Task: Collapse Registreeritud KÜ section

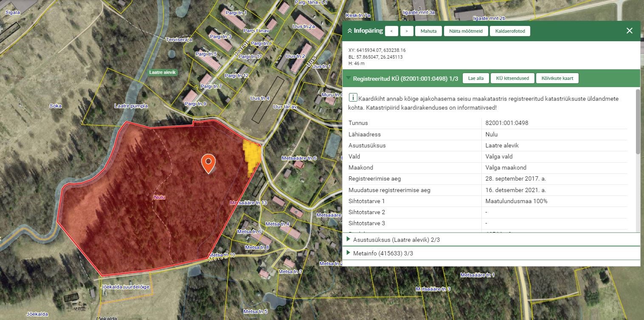Action: pyautogui.click(x=348, y=78)
